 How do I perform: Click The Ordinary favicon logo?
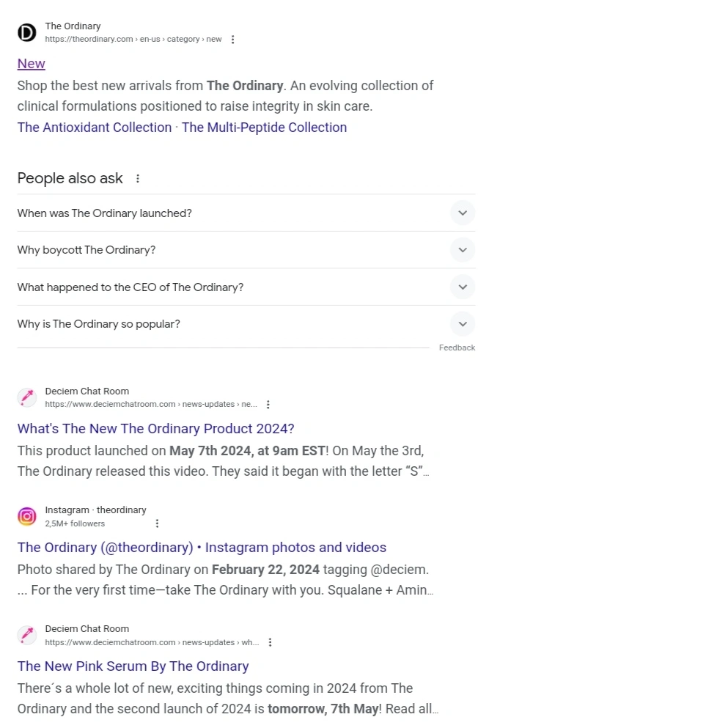pos(27,32)
